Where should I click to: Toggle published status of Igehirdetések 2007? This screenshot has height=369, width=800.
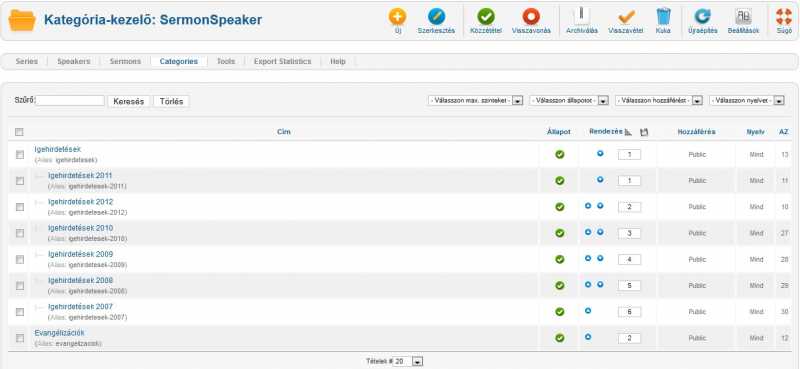[x=560, y=311]
